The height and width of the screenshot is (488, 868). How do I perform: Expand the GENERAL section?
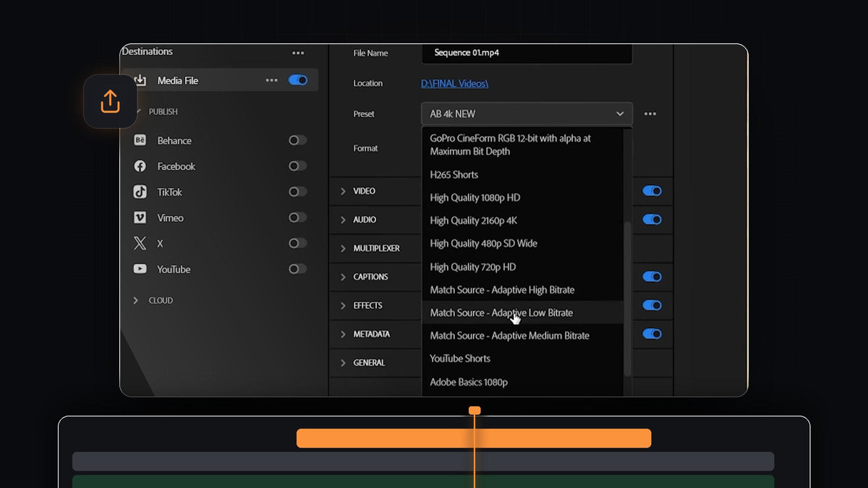click(343, 363)
